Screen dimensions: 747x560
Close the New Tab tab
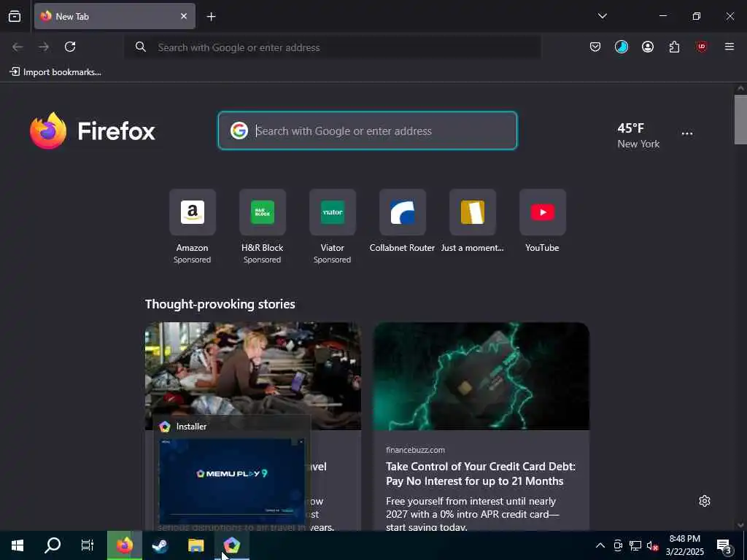[x=184, y=16]
